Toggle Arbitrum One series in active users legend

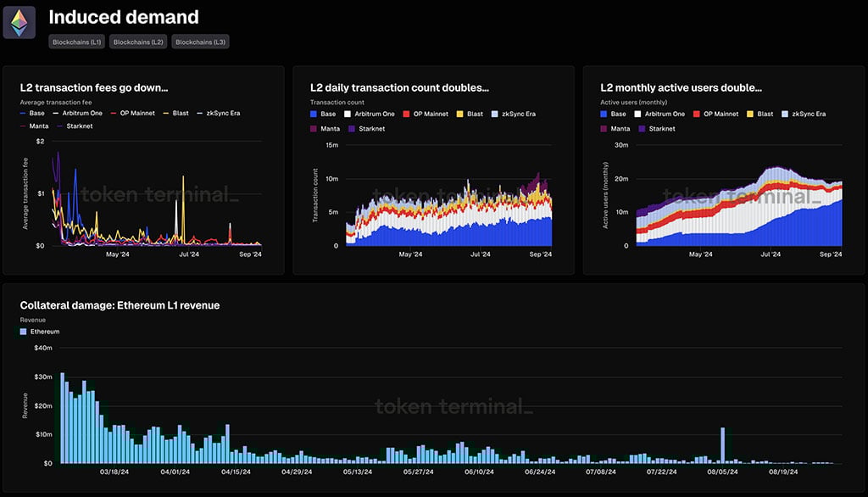(659, 114)
